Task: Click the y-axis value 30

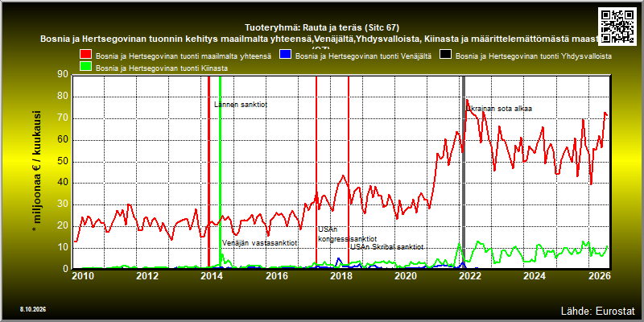Action: coord(63,204)
